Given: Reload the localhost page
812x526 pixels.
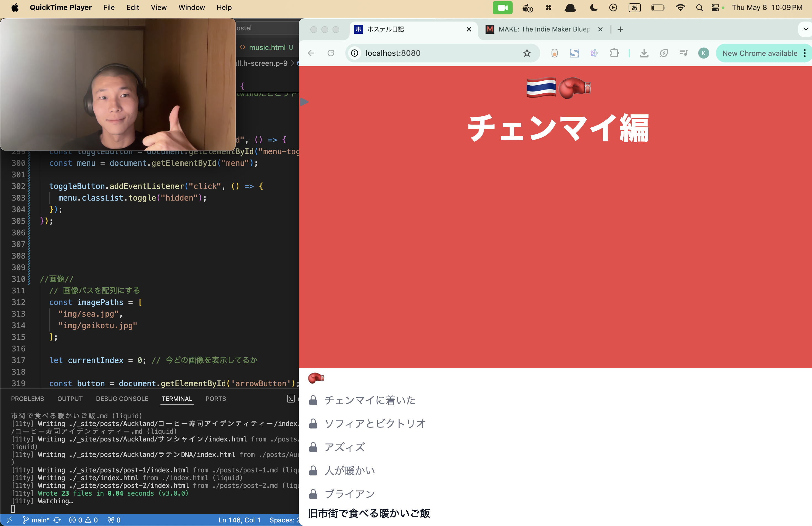Looking at the screenshot, I should pyautogui.click(x=331, y=53).
